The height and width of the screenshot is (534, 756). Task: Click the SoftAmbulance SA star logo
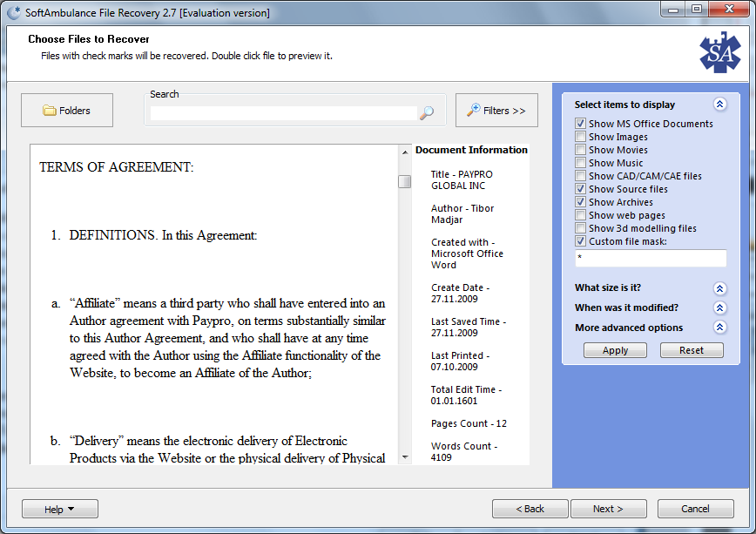pyautogui.click(x=720, y=52)
